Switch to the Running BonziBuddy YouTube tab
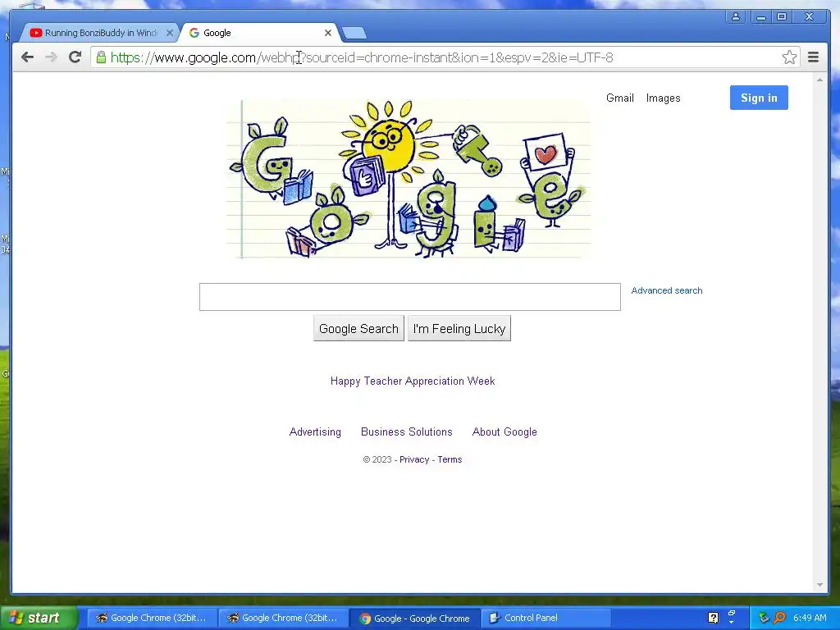 click(x=99, y=33)
